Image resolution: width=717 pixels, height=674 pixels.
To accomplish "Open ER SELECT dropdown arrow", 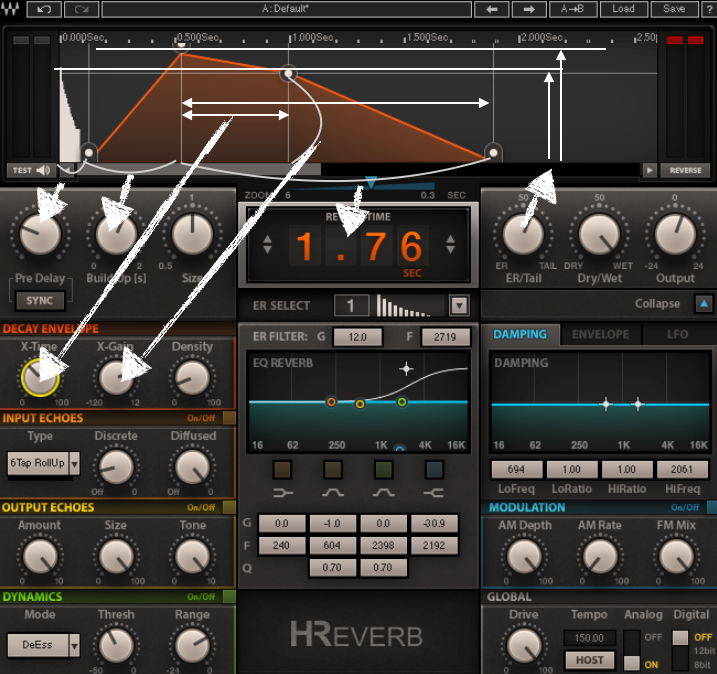I will (x=459, y=305).
